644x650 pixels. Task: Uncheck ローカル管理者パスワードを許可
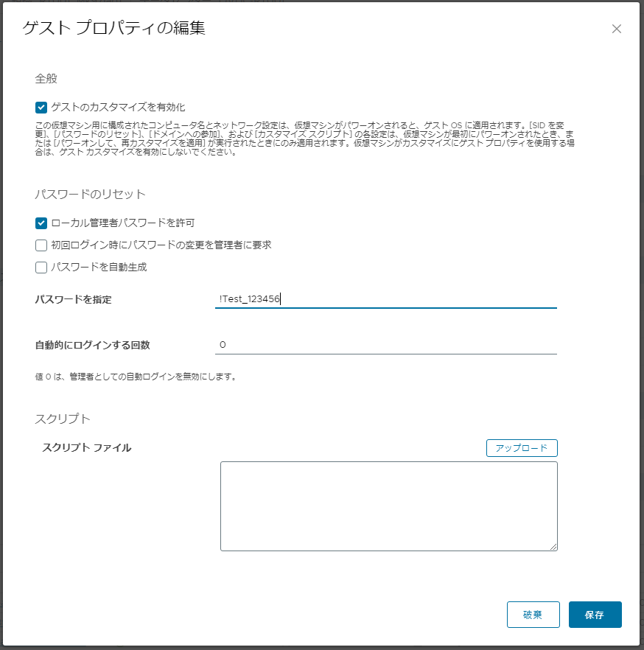[x=41, y=223]
